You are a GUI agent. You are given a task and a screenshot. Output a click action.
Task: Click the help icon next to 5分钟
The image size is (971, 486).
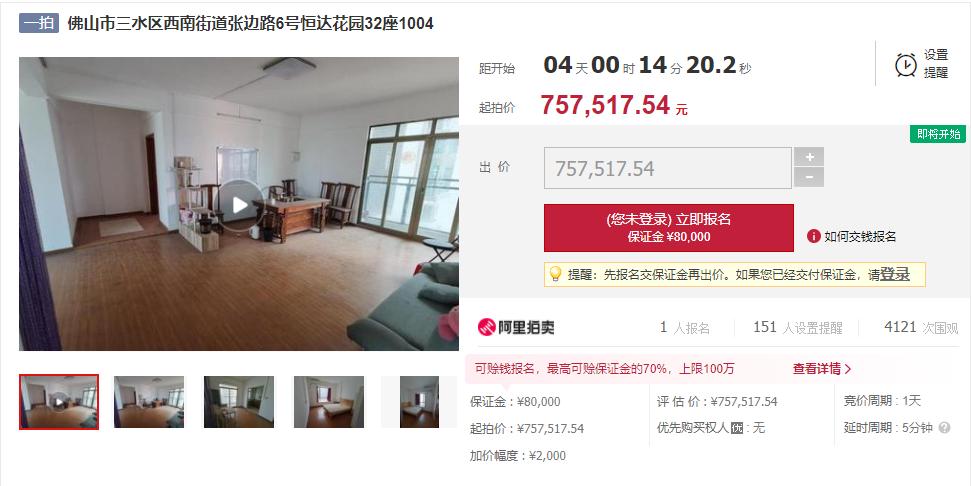(944, 428)
